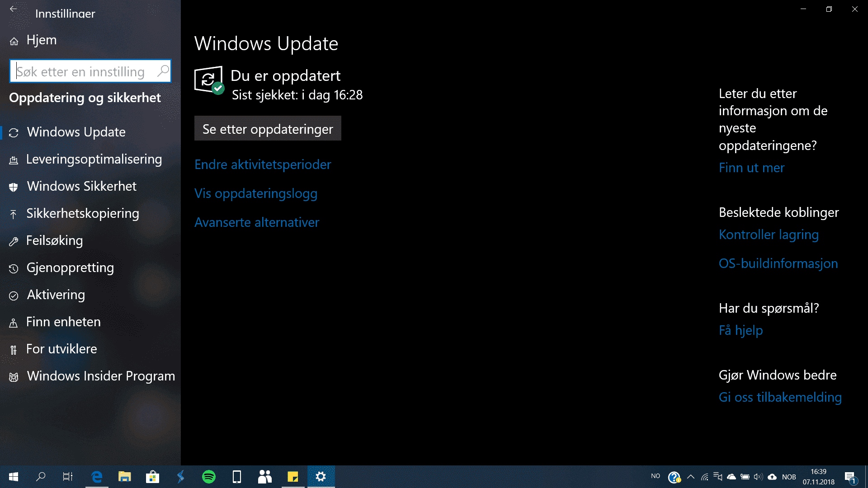Open the Action Center notification icon

point(850,477)
